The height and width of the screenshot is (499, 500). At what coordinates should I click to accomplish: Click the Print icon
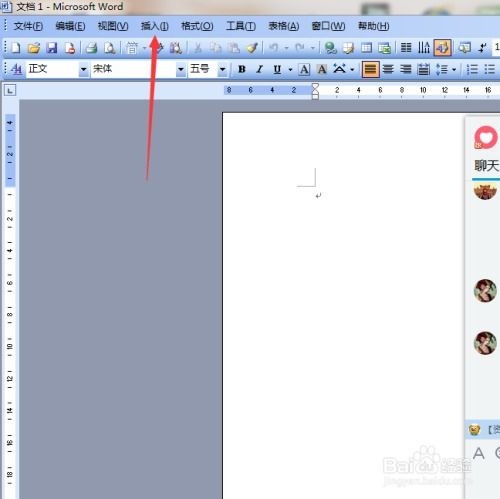(91, 48)
